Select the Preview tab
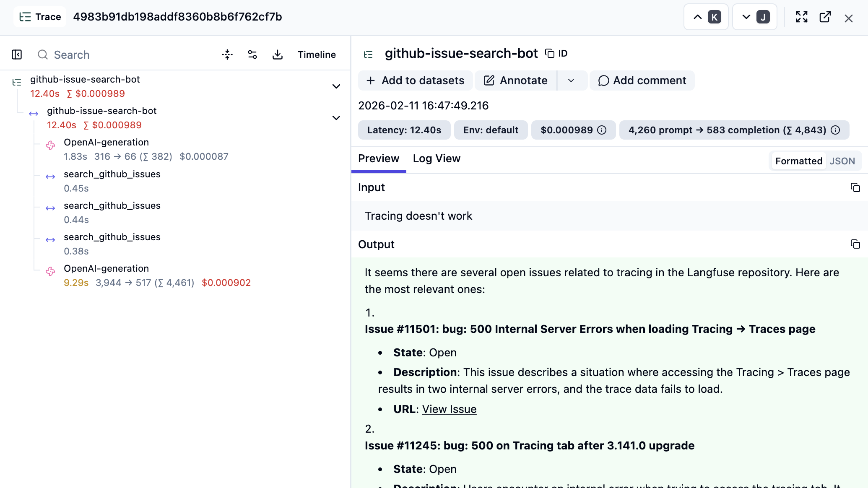The image size is (868, 488). (378, 158)
